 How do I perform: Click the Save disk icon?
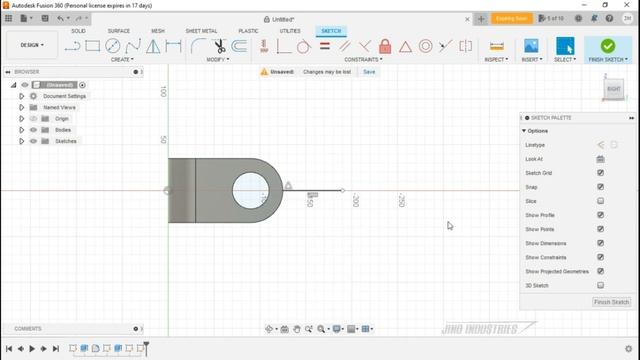tap(45, 18)
